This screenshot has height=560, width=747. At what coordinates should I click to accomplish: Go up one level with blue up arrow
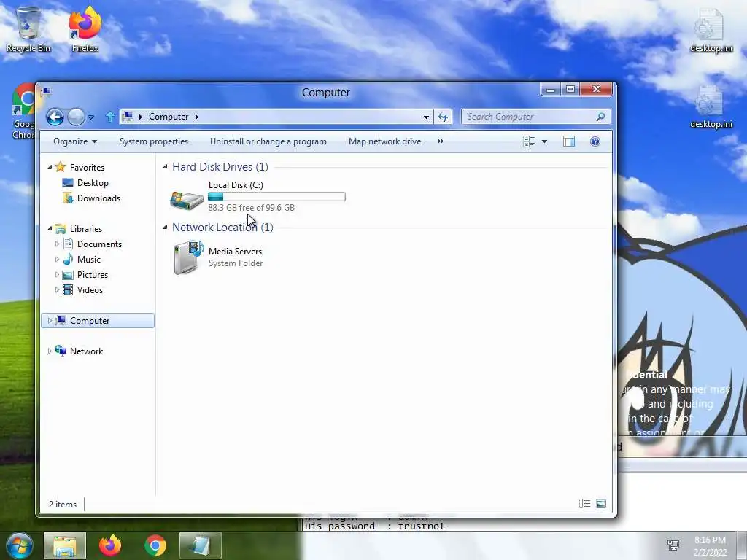pyautogui.click(x=109, y=117)
